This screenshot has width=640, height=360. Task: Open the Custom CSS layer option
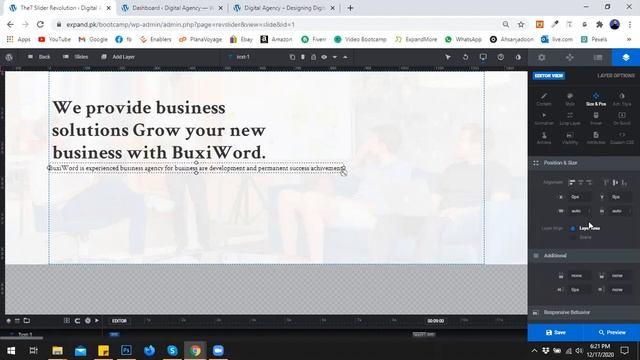(x=622, y=138)
